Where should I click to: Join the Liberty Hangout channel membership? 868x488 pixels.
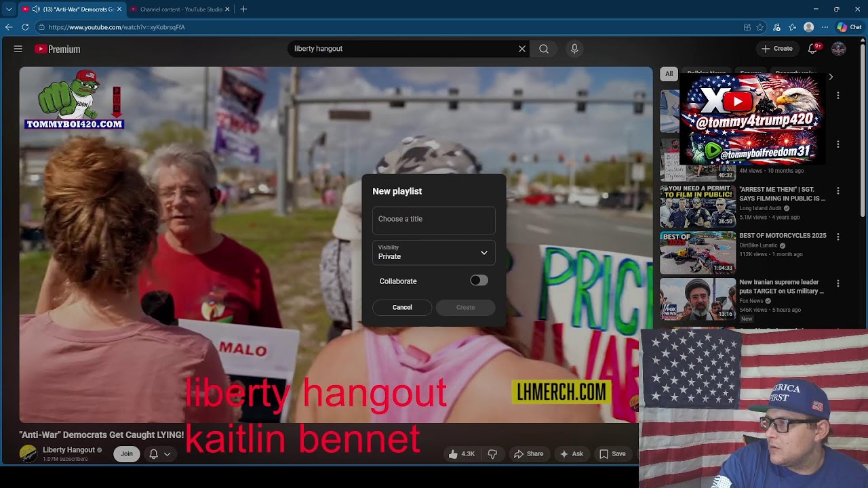tap(127, 454)
